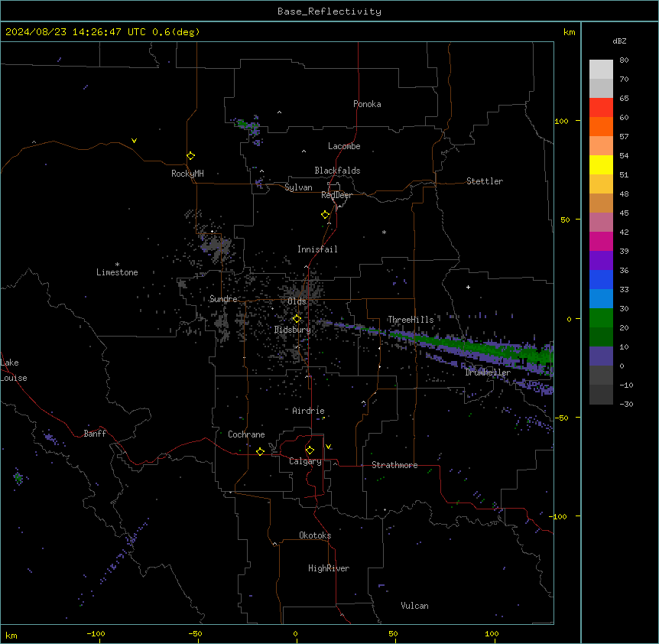This screenshot has width=659, height=644.
Task: Click the Sundre label
Action: coord(223,299)
